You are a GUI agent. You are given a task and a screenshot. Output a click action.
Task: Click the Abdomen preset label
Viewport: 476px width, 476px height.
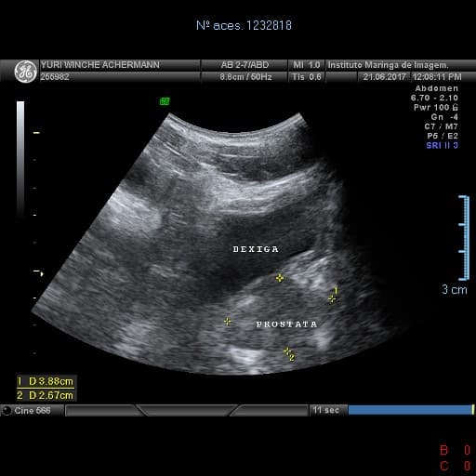click(x=437, y=88)
